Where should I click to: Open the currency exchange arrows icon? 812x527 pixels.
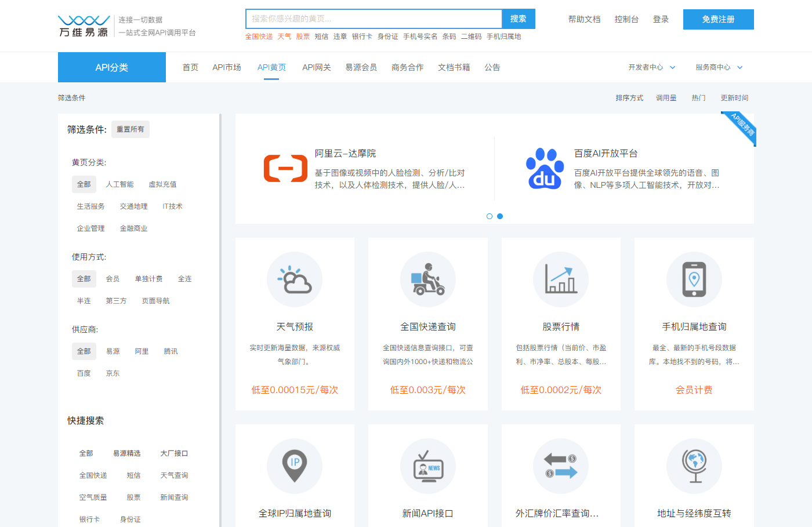561,466
